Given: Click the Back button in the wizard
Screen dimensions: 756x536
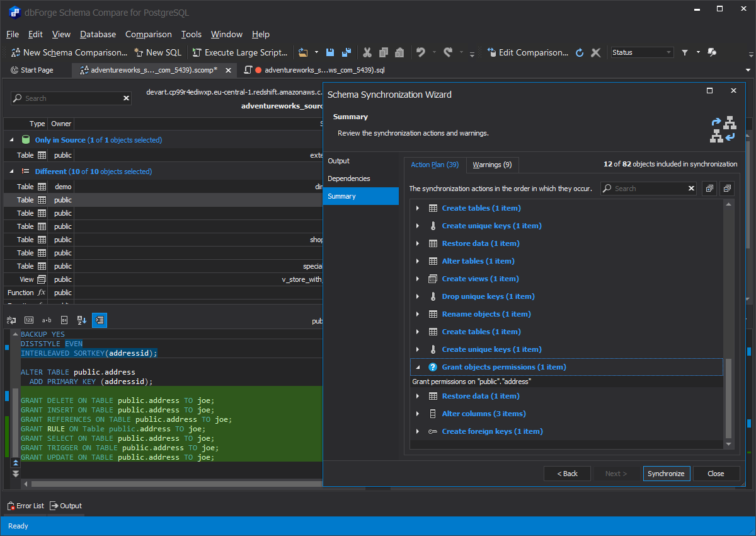Looking at the screenshot, I should [x=567, y=474].
